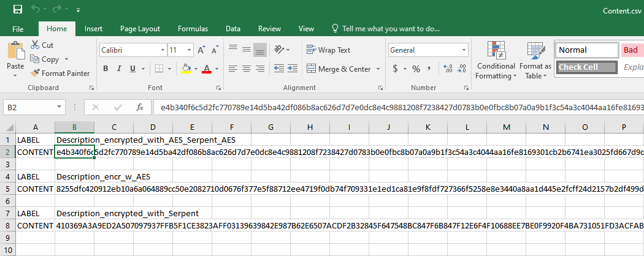The width and height of the screenshot is (644, 256).
Task: Click the Paste clipboard icon
Action: (x=15, y=51)
